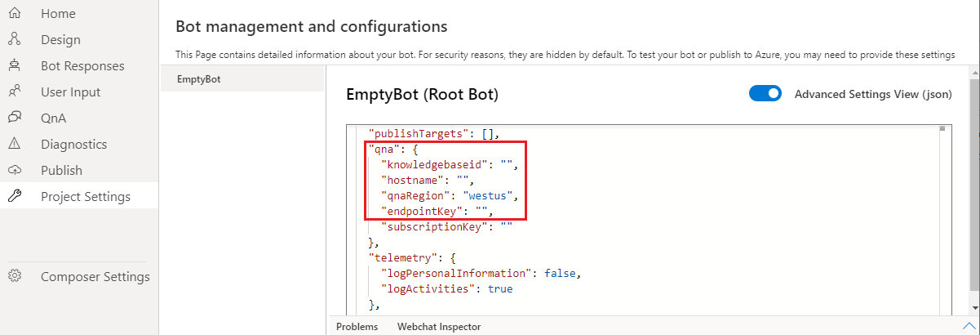Select the Bot Responses robot icon
Screen dimensions: 980x335
point(14,65)
